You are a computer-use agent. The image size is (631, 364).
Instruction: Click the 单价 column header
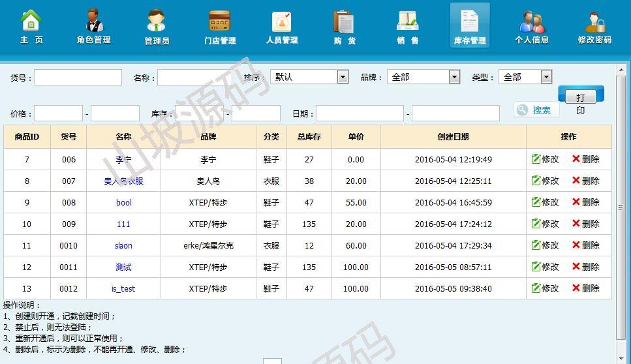click(x=356, y=137)
